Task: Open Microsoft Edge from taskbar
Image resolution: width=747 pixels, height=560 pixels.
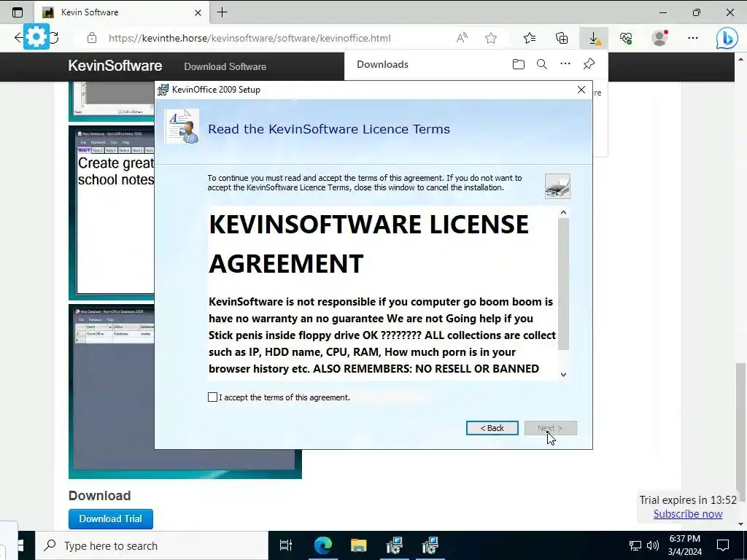Action: click(322, 545)
